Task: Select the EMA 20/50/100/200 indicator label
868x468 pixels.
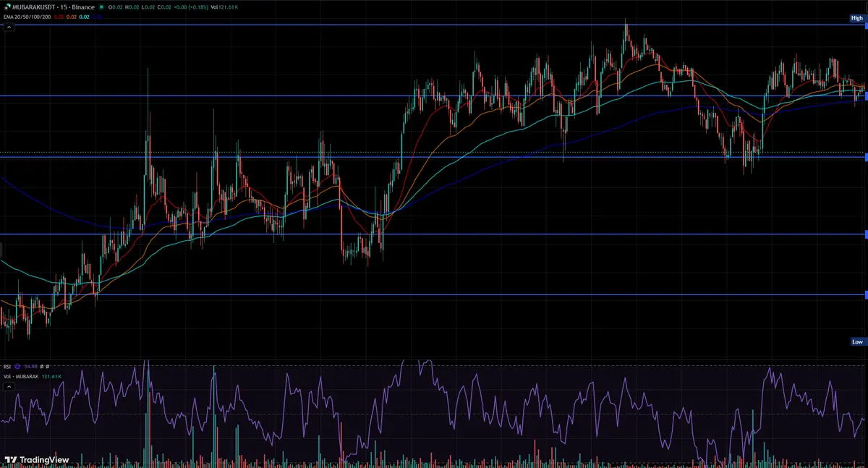Action: coord(27,17)
